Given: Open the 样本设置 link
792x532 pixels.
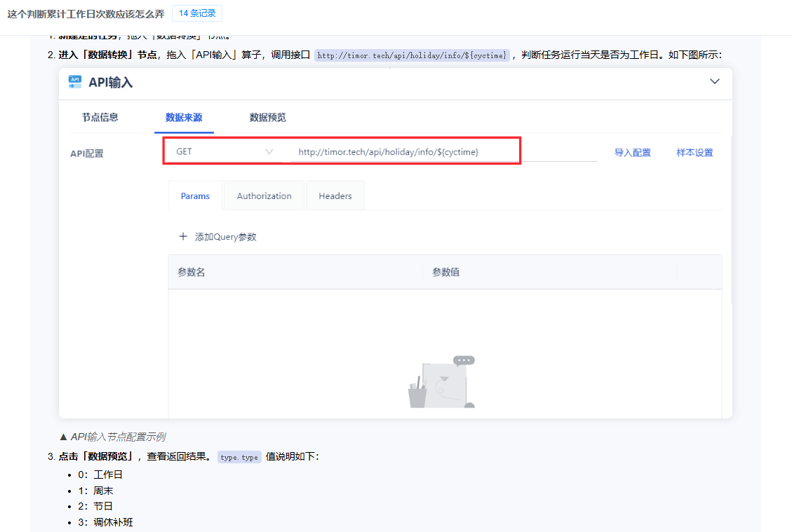Looking at the screenshot, I should (694, 153).
